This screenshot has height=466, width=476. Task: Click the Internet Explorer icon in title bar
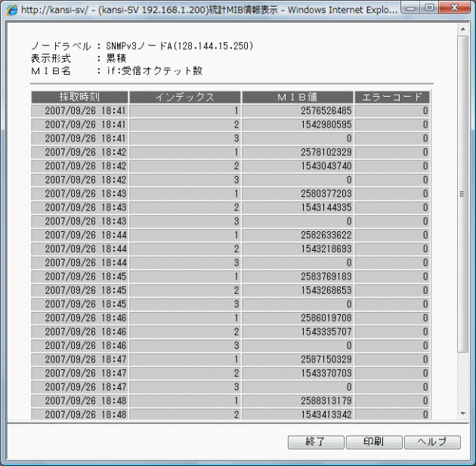[12, 11]
